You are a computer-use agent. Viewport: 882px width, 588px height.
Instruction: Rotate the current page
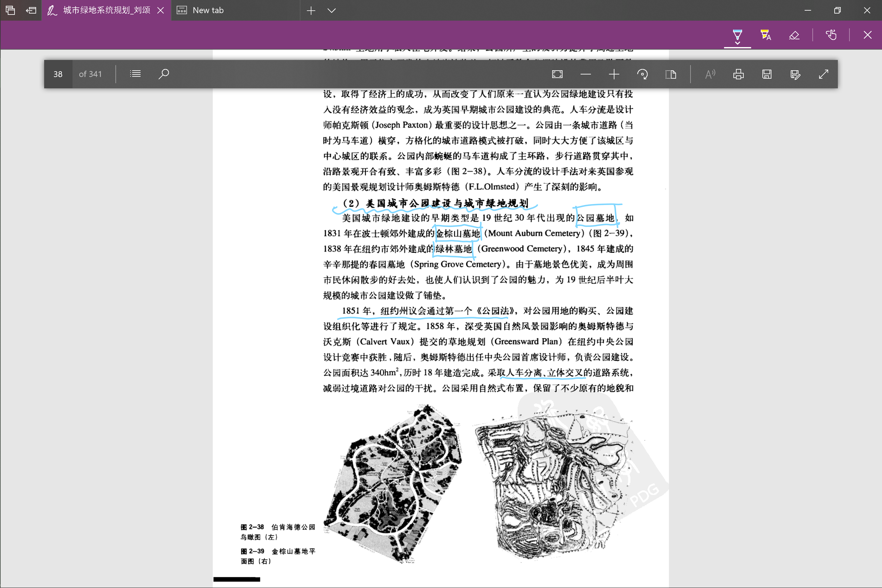pyautogui.click(x=642, y=74)
